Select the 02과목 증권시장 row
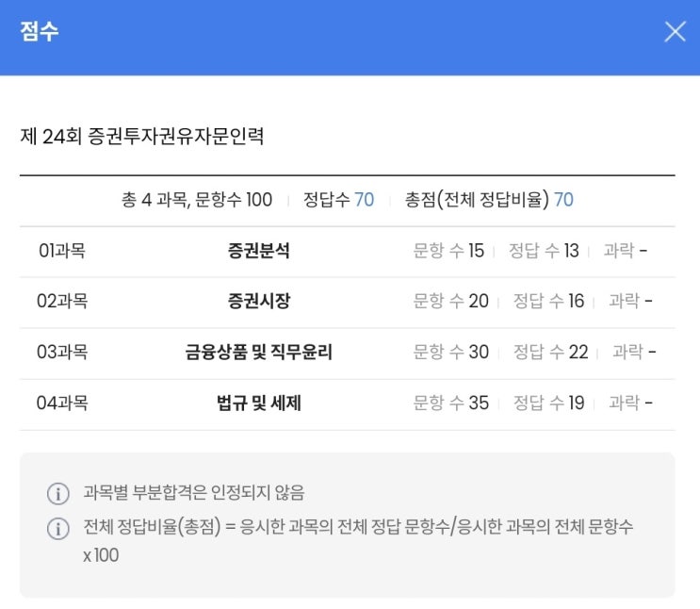This screenshot has width=700, height=609. coord(348,303)
